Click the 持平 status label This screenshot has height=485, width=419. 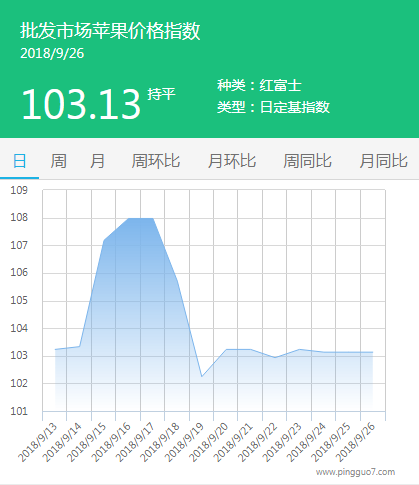click(x=161, y=94)
